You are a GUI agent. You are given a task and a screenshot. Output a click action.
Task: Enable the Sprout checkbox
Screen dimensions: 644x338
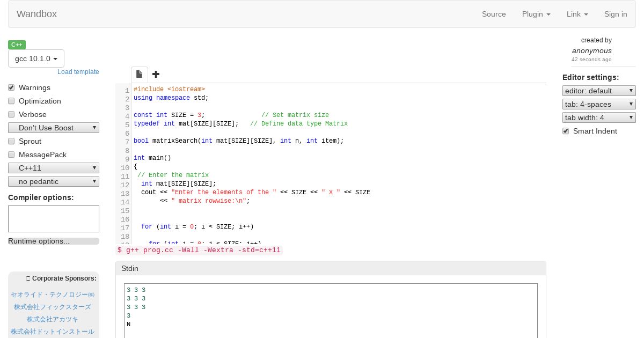click(x=11, y=141)
